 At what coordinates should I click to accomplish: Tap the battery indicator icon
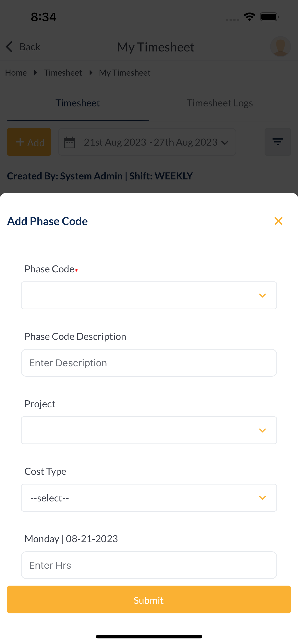(269, 17)
